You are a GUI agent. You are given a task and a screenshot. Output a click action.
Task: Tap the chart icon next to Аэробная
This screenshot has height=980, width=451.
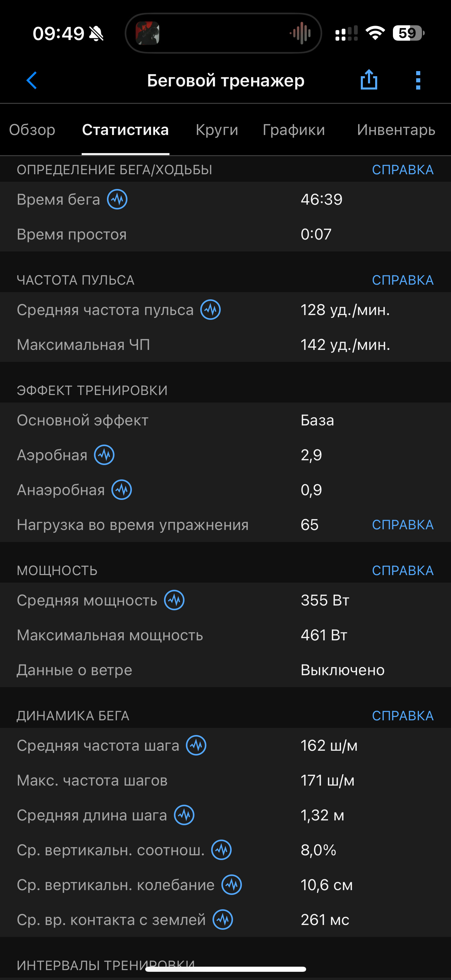(x=105, y=455)
